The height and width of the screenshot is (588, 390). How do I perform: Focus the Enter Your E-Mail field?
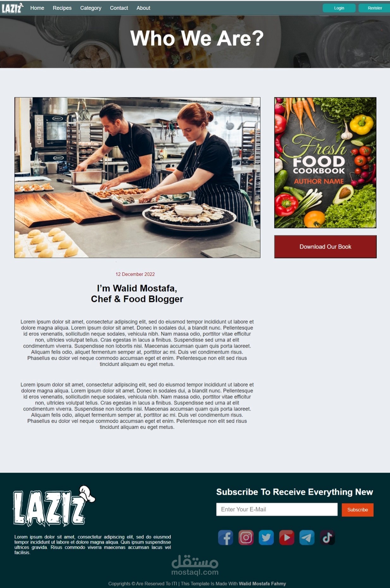coord(277,509)
